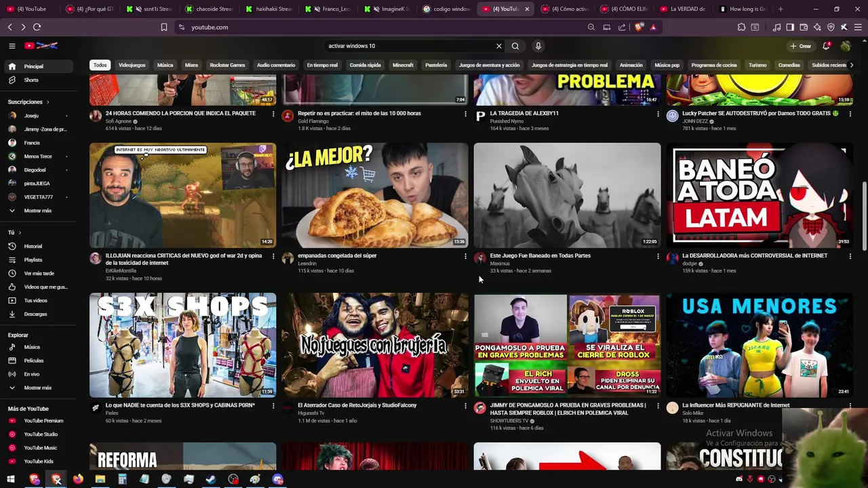This screenshot has width=868, height=488.
Task: Open Ver más tarde
Action: (40, 273)
